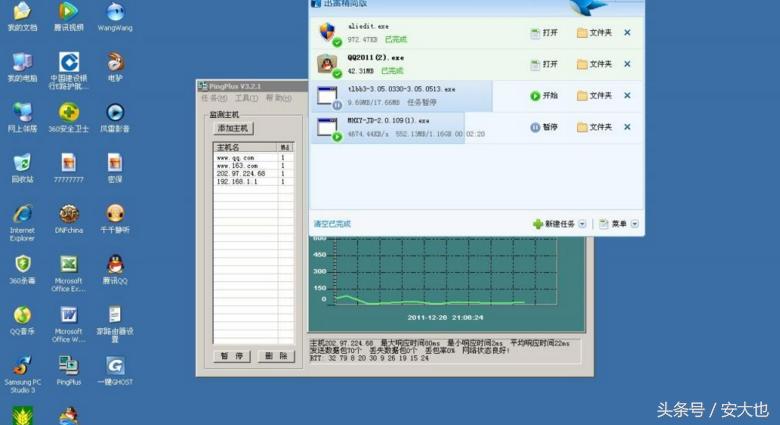Open 中国建设银行 desktop shortcut
The image size is (780, 425).
click(x=69, y=71)
